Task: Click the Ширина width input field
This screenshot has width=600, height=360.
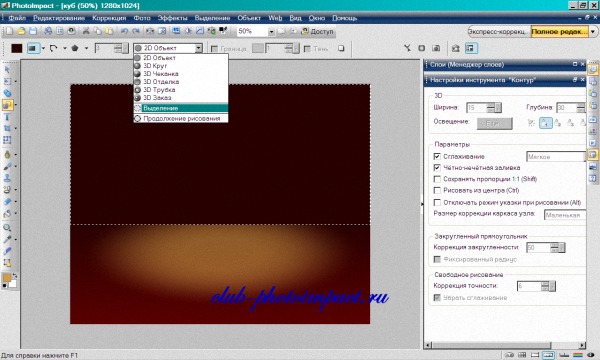Action: click(x=476, y=108)
